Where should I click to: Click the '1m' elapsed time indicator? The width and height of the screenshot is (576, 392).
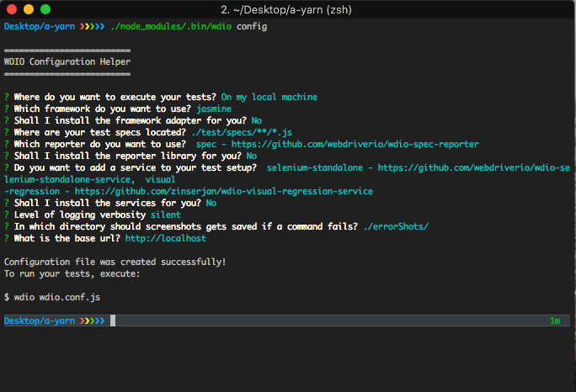click(555, 320)
